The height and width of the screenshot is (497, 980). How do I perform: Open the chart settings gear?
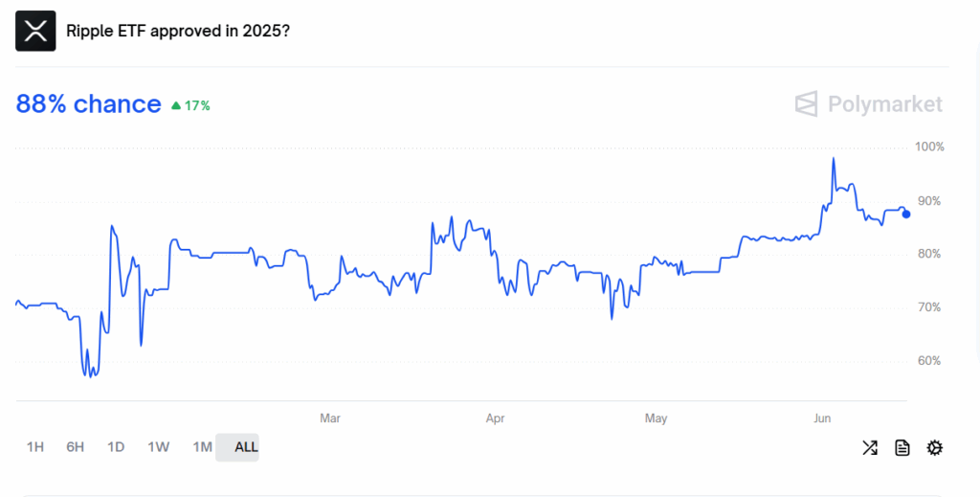pyautogui.click(x=934, y=447)
